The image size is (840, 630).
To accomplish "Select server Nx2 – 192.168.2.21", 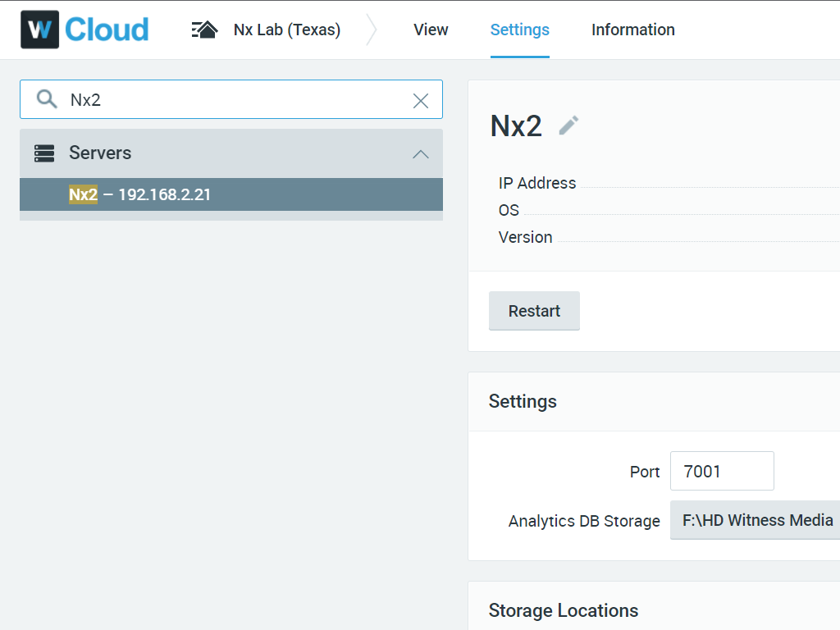I will click(x=231, y=194).
